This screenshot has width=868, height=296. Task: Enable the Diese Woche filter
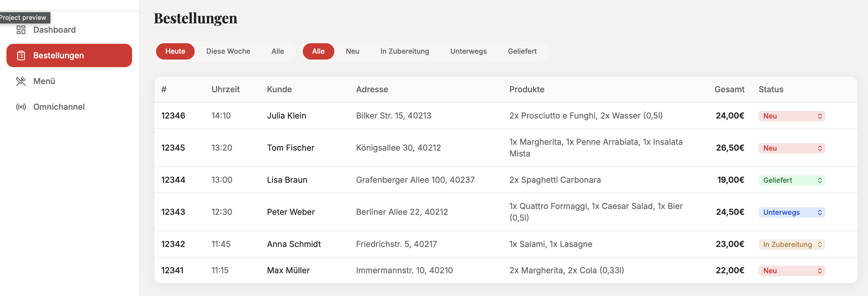click(x=228, y=51)
